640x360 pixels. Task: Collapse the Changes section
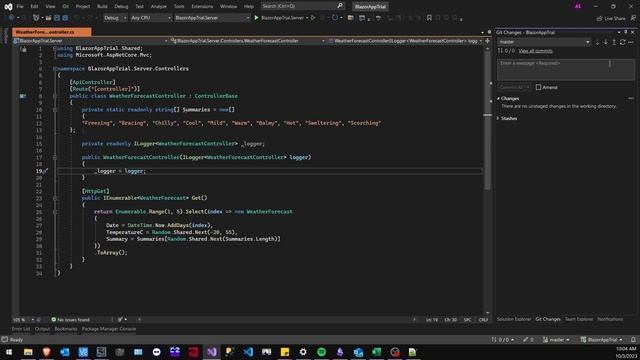[x=498, y=98]
